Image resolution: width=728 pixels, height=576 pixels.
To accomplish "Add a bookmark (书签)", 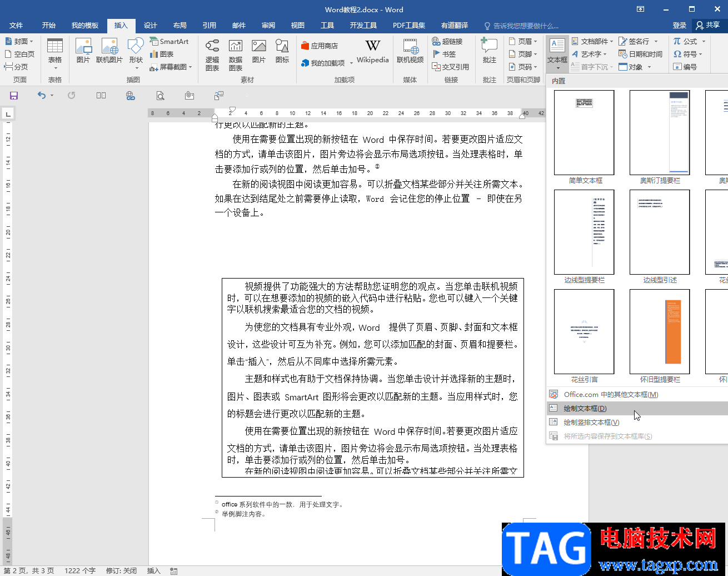I will 444,54.
